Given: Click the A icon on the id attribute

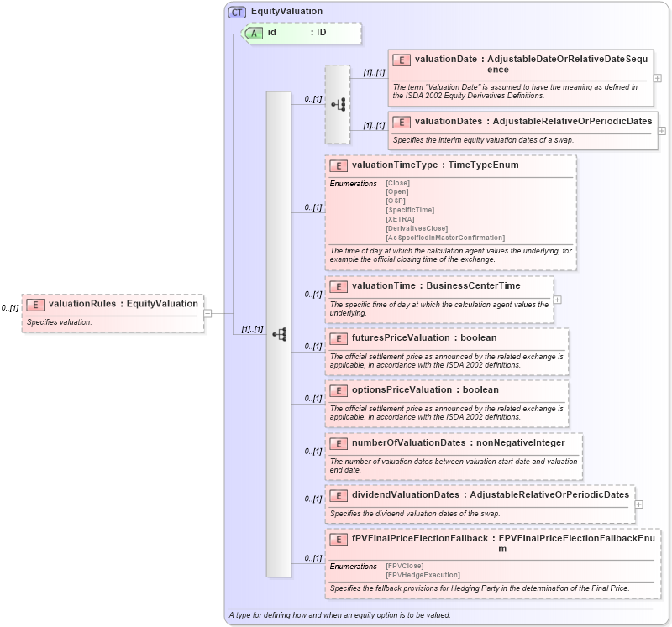Looking at the screenshot, I should (254, 34).
